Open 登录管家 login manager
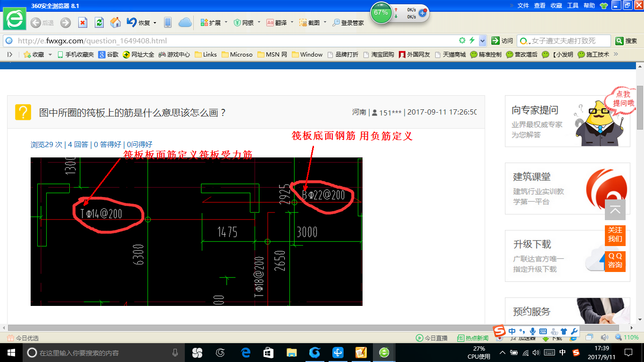This screenshot has width=644, height=362. [348, 23]
